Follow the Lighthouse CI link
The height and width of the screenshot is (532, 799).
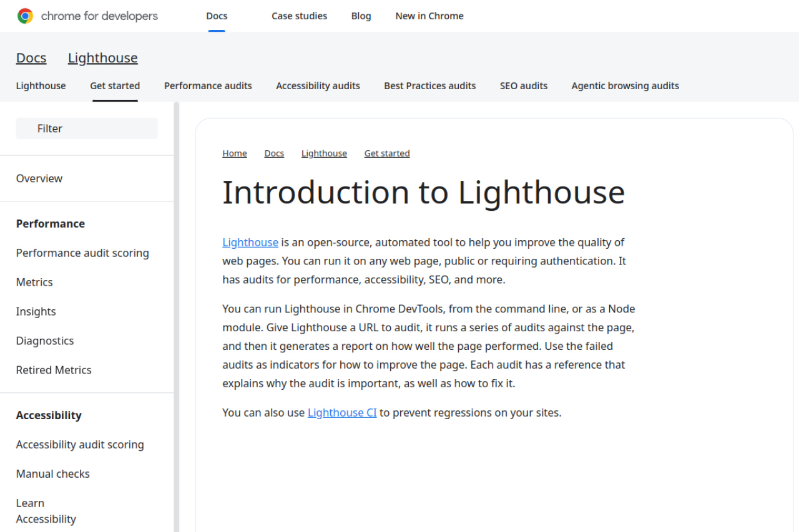pyautogui.click(x=342, y=413)
